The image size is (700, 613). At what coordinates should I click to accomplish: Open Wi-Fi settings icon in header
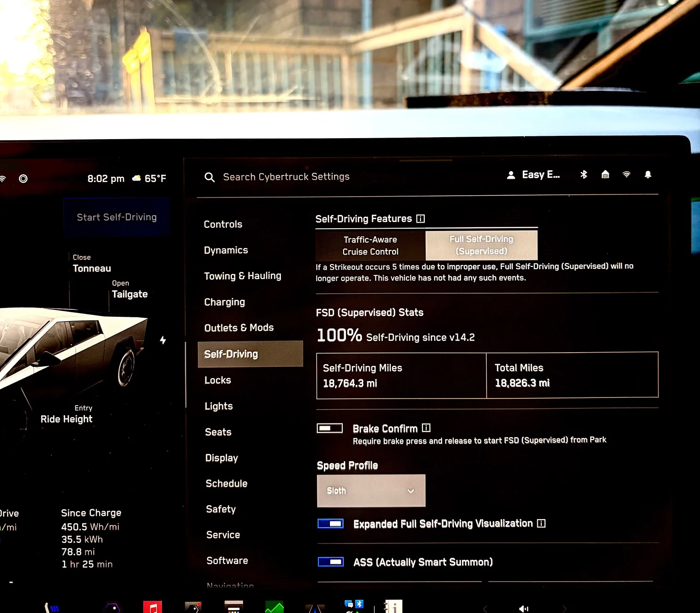(x=626, y=174)
